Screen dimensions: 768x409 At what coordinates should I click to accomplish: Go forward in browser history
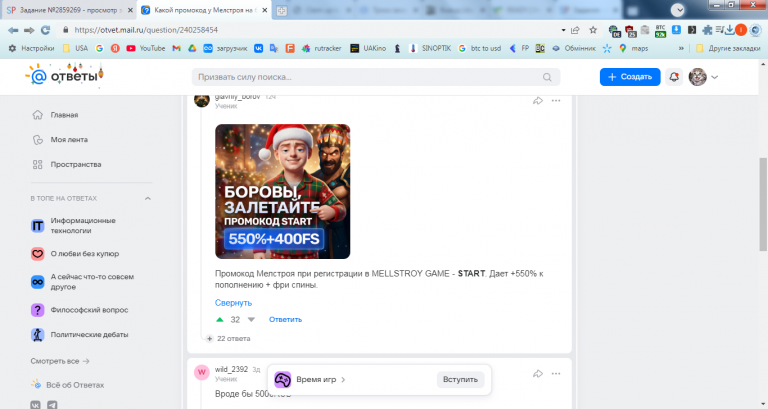[x=29, y=30]
